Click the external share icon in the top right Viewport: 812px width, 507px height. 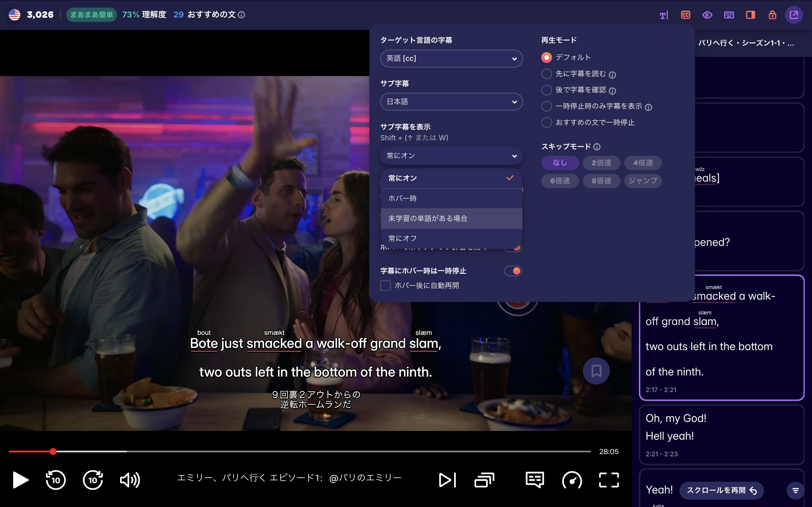[794, 15]
